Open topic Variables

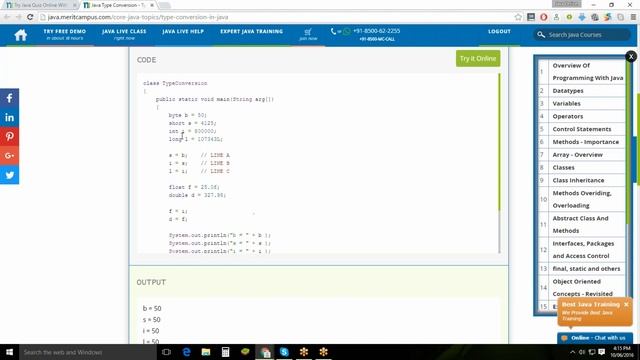[x=567, y=104]
